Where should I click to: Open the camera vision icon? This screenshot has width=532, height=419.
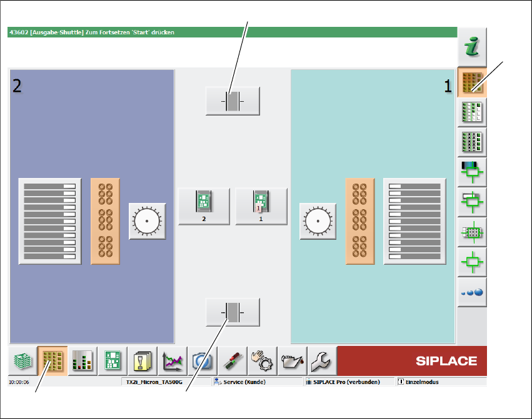(x=203, y=361)
